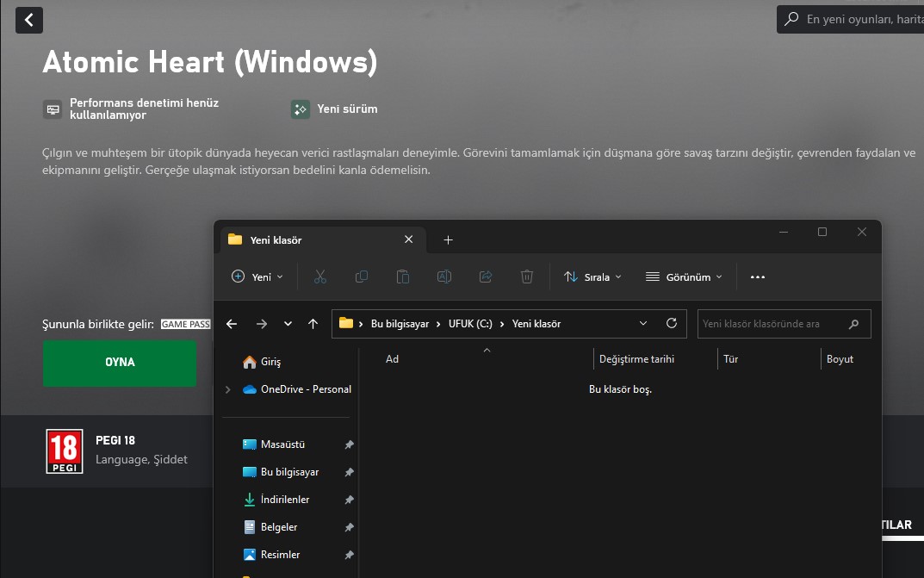Click pin icon next to Resimler

click(x=349, y=555)
